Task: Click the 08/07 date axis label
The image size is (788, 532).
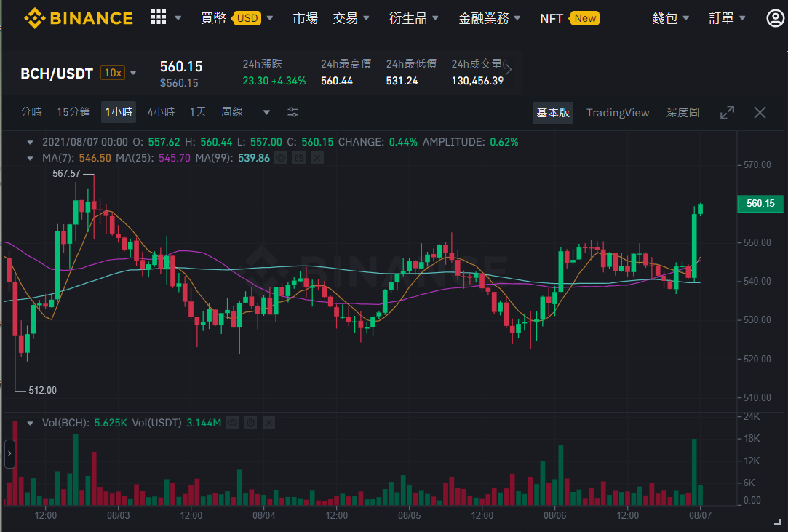Action: point(700,515)
